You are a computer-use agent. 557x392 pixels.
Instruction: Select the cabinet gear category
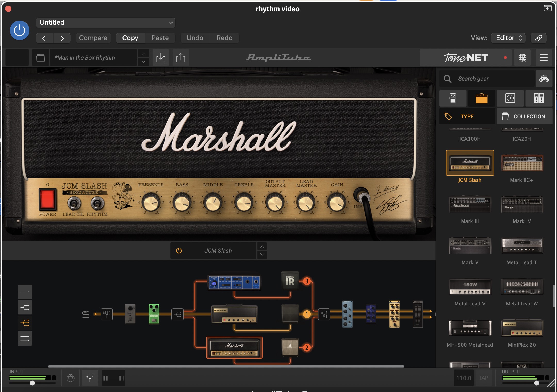pyautogui.click(x=510, y=98)
